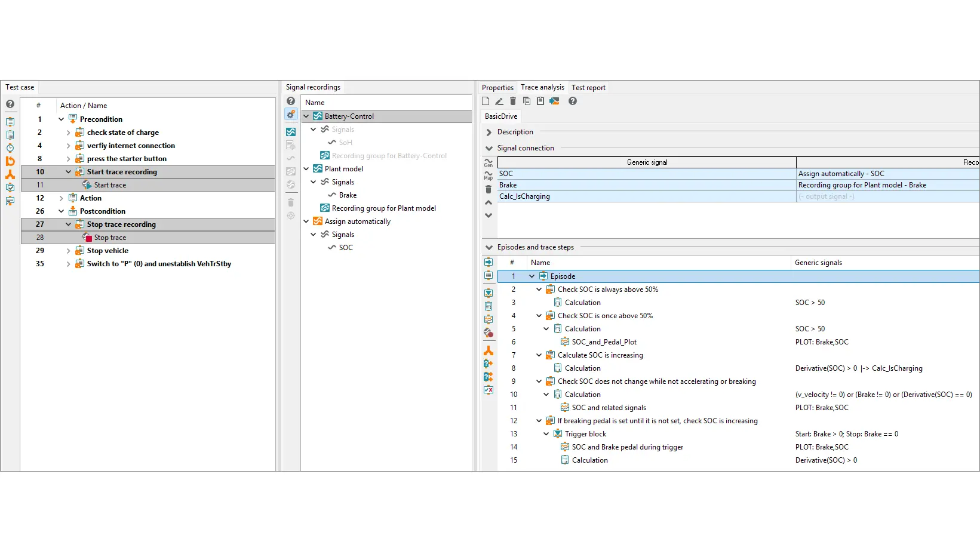Click the pencil edit icon in Trace analysis toolbar
Image resolution: width=980 pixels, height=551 pixels.
499,101
